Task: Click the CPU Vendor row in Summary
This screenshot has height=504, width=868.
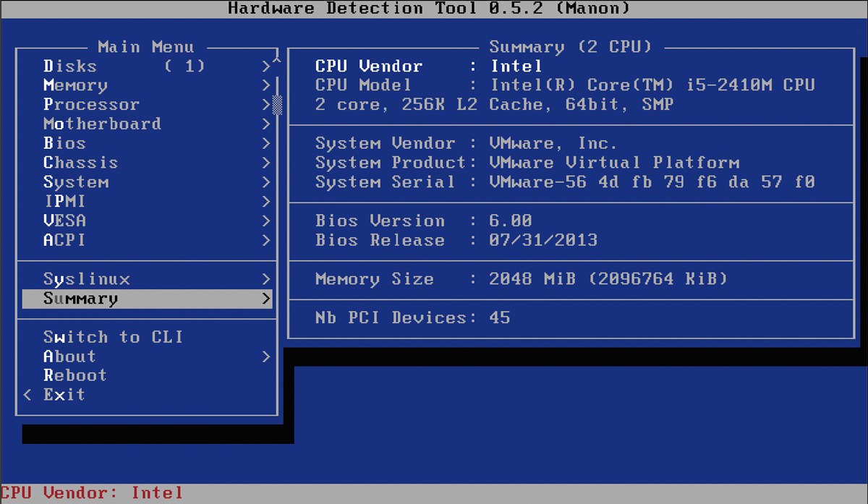Action: click(x=428, y=67)
